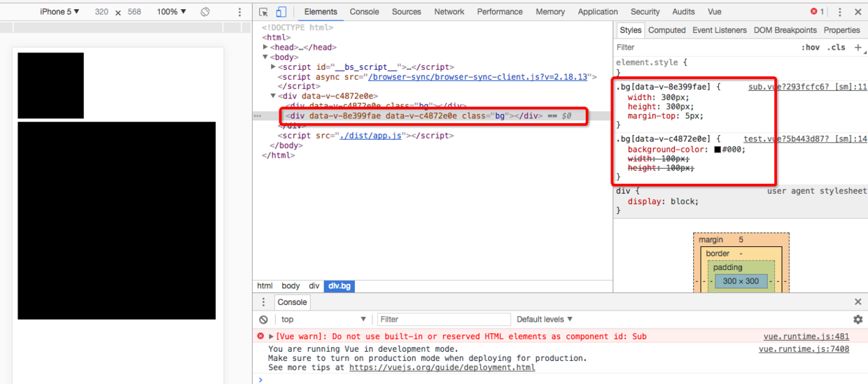The width and height of the screenshot is (868, 384).
Task: Click the new style rule plus icon
Action: [x=858, y=48]
